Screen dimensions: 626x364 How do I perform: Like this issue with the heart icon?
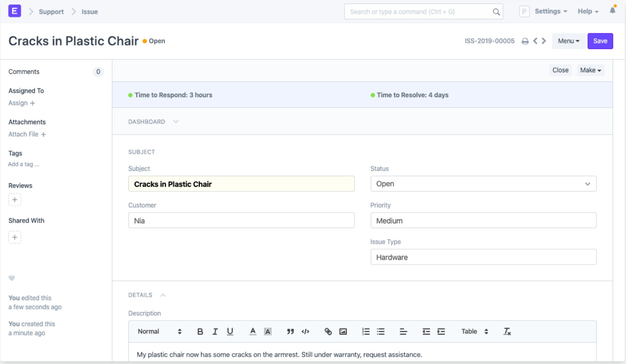pyautogui.click(x=12, y=278)
